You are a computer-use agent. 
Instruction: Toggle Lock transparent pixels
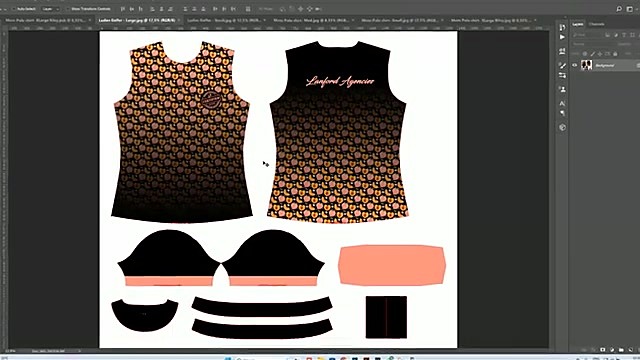point(584,54)
